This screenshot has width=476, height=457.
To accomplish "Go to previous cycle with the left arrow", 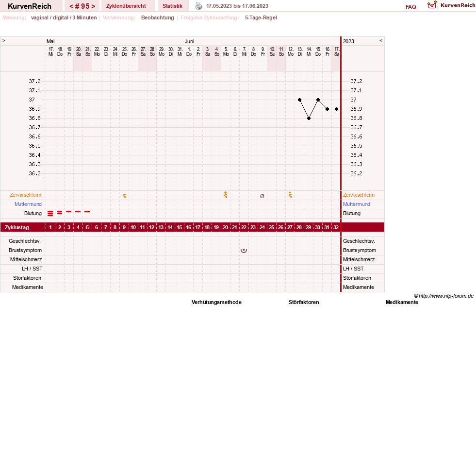I will coord(72,6).
